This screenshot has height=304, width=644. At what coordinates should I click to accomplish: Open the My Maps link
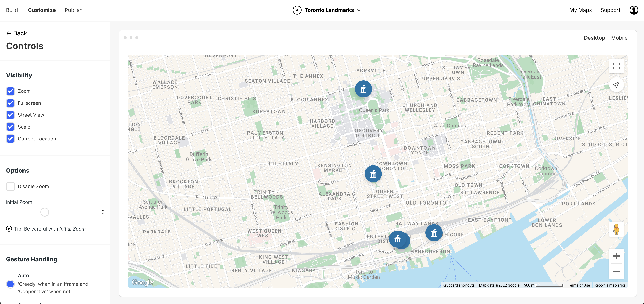coord(580,10)
